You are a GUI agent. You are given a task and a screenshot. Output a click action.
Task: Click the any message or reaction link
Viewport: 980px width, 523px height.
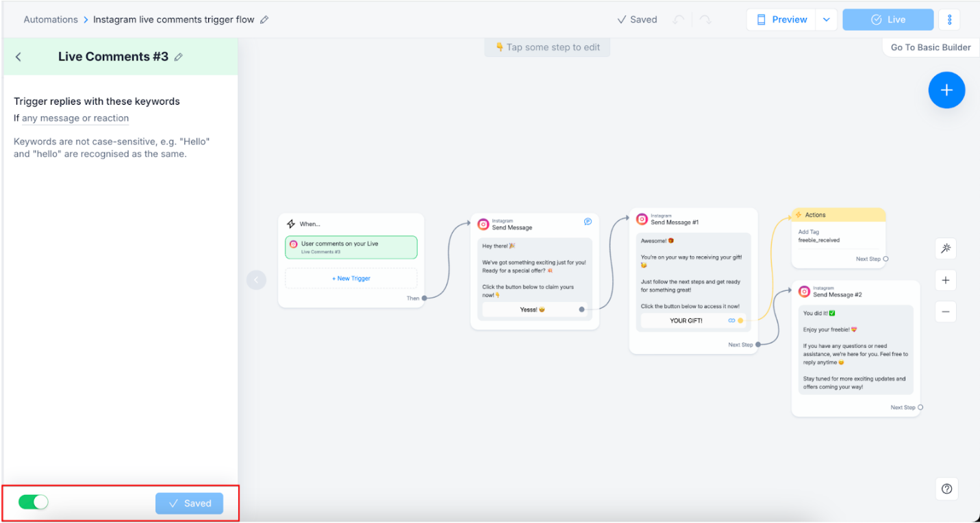pyautogui.click(x=75, y=118)
